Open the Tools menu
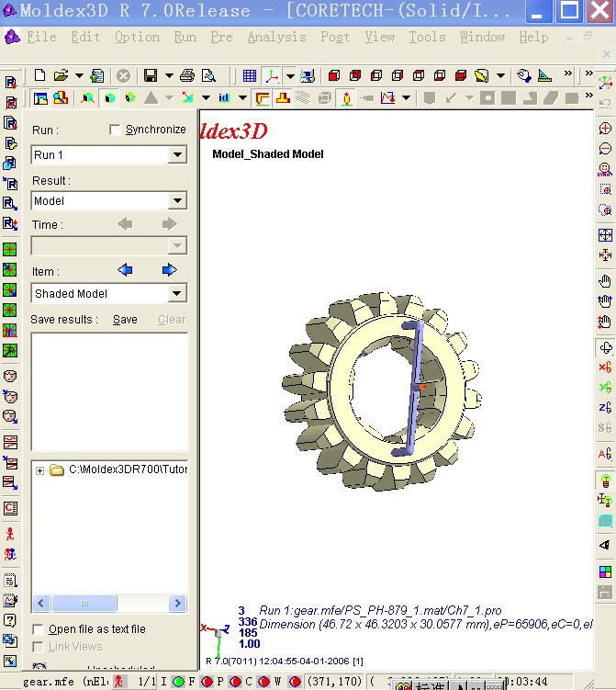The image size is (616, 690). [x=427, y=37]
